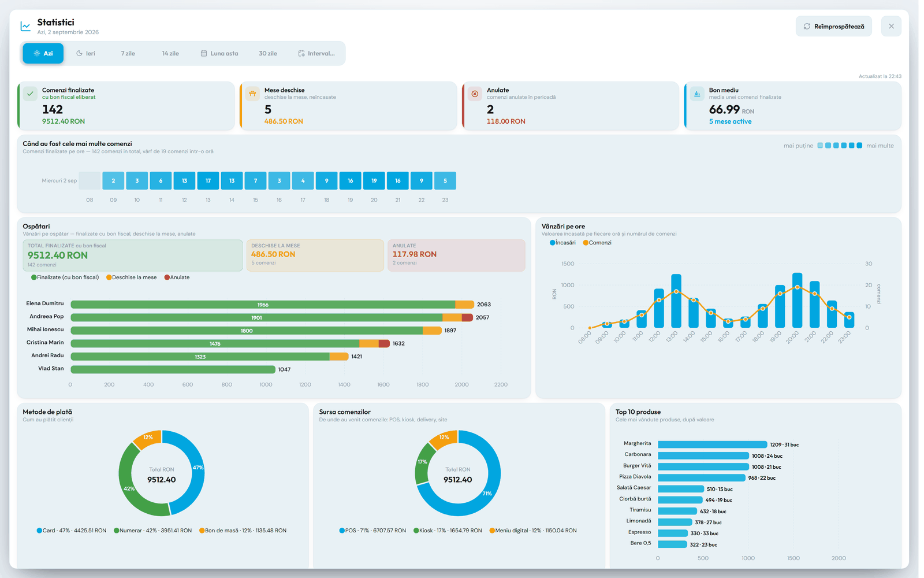924x578 pixels.
Task: Choose the 14 zile tab
Action: click(170, 53)
